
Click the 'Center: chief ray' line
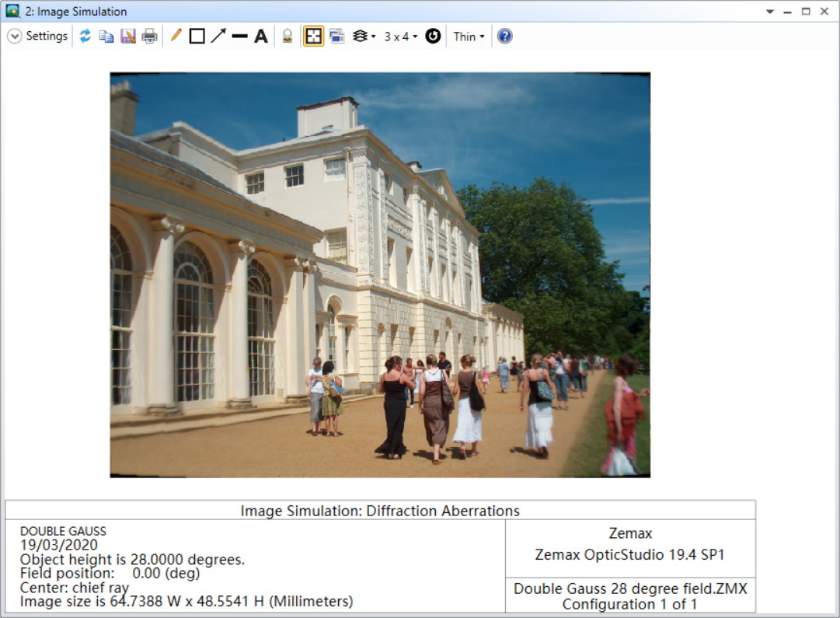75,588
